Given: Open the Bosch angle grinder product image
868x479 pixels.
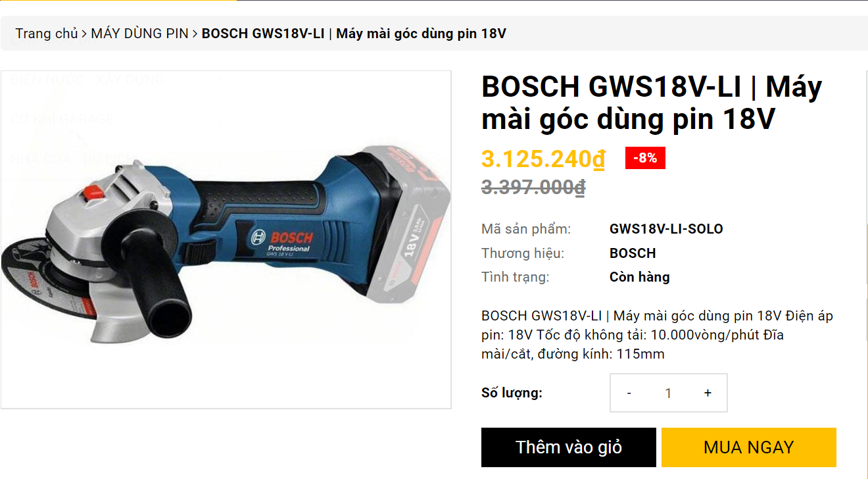Looking at the screenshot, I should tap(226, 239).
